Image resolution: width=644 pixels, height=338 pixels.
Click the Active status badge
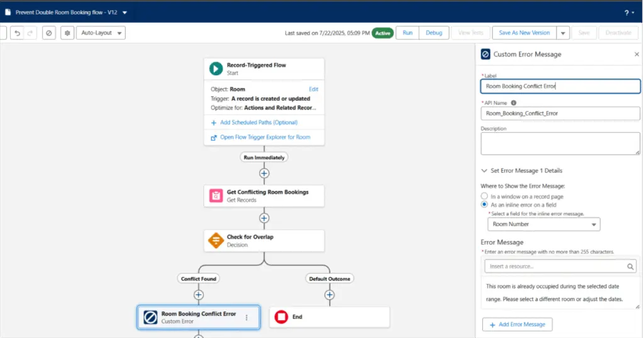(383, 33)
